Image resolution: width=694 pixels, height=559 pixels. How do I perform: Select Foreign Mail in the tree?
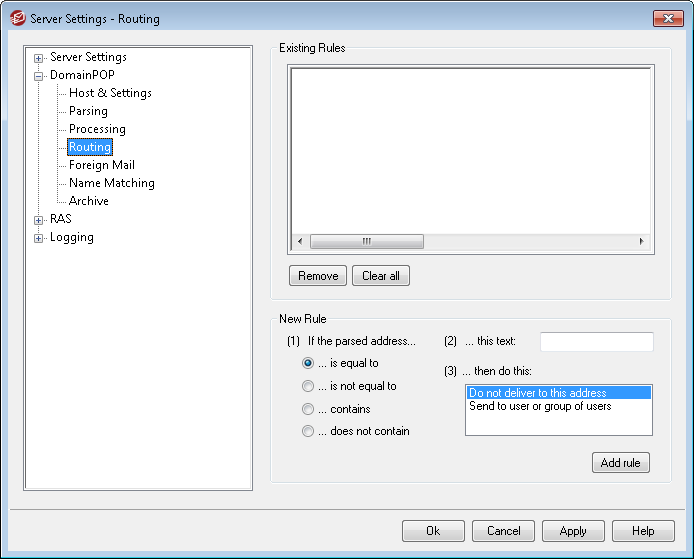[101, 165]
